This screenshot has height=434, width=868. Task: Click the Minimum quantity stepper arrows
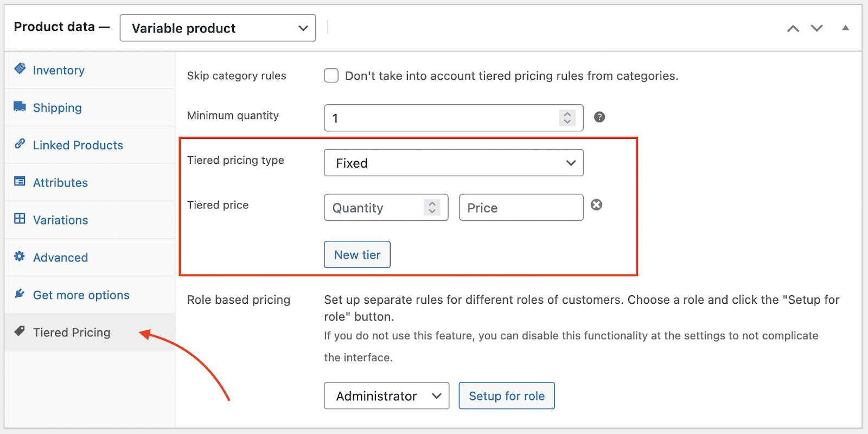(567, 118)
